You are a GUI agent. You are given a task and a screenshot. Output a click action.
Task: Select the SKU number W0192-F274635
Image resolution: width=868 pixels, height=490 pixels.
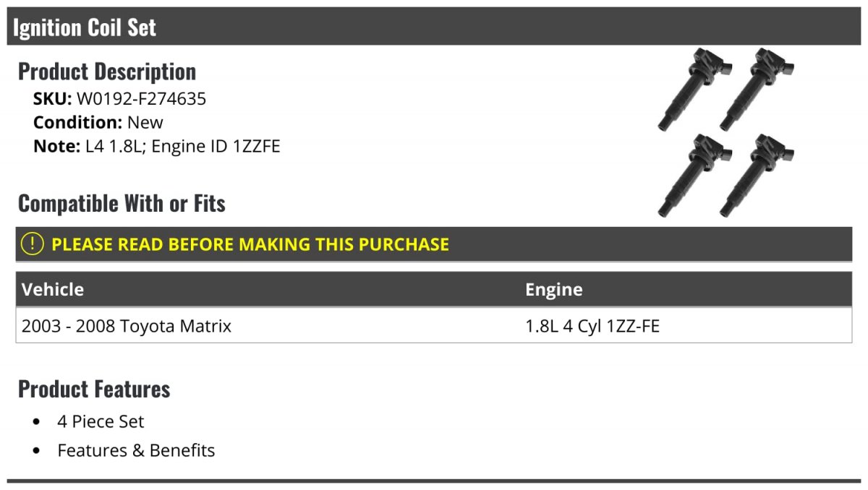[141, 98]
